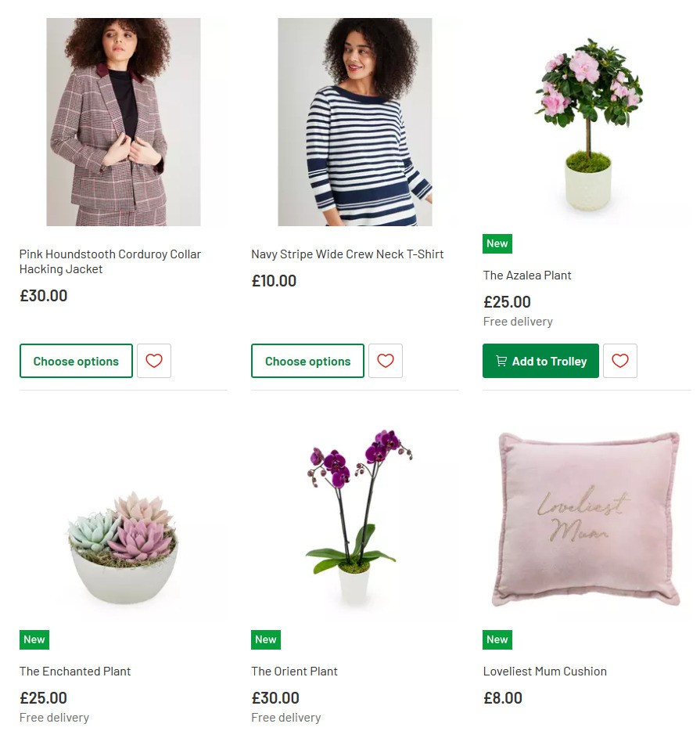Click Free delivery text under The Azalea Plant
700x731 pixels.
tap(518, 321)
